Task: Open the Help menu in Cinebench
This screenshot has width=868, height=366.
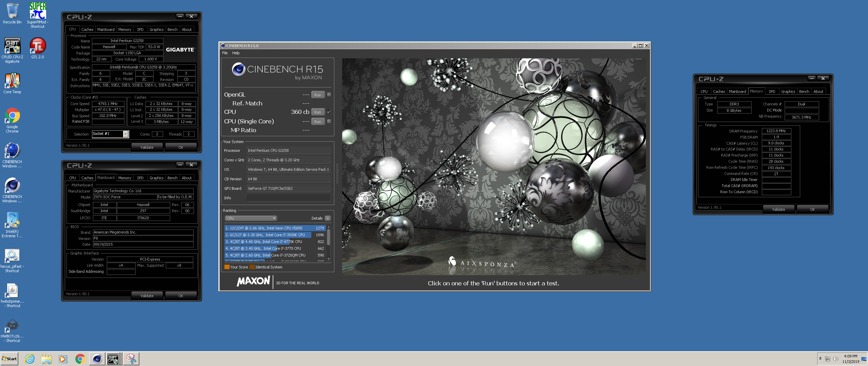Action: (236, 53)
